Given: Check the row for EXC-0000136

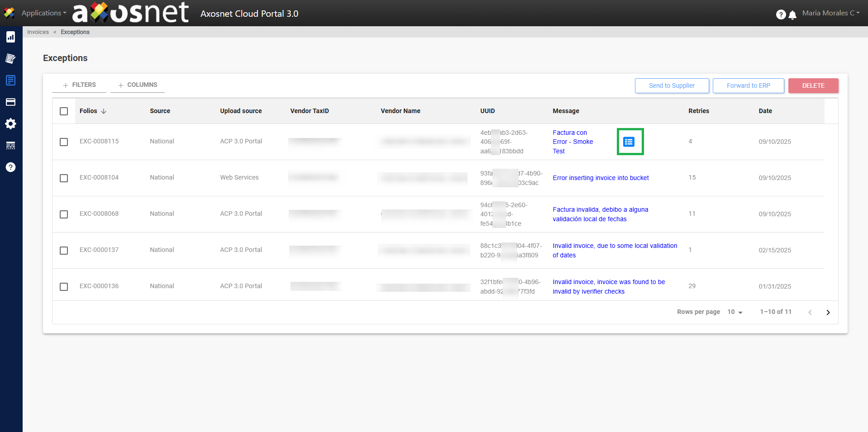Looking at the screenshot, I should click(x=64, y=286).
